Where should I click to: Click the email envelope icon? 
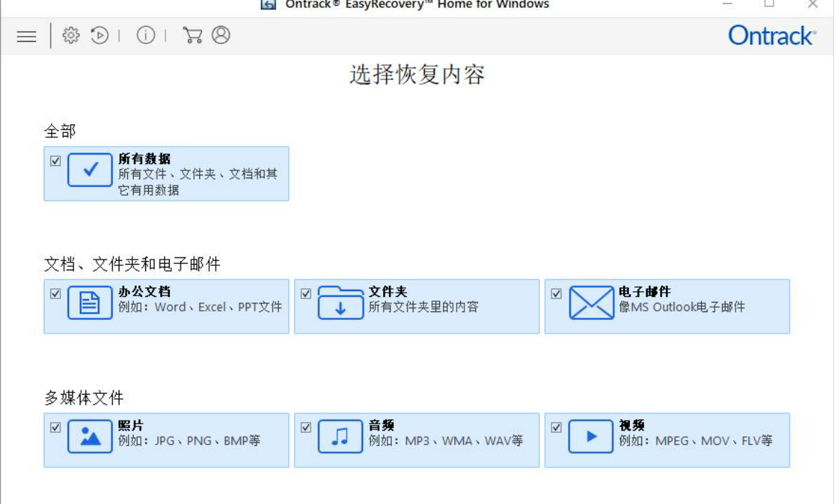[x=591, y=303]
